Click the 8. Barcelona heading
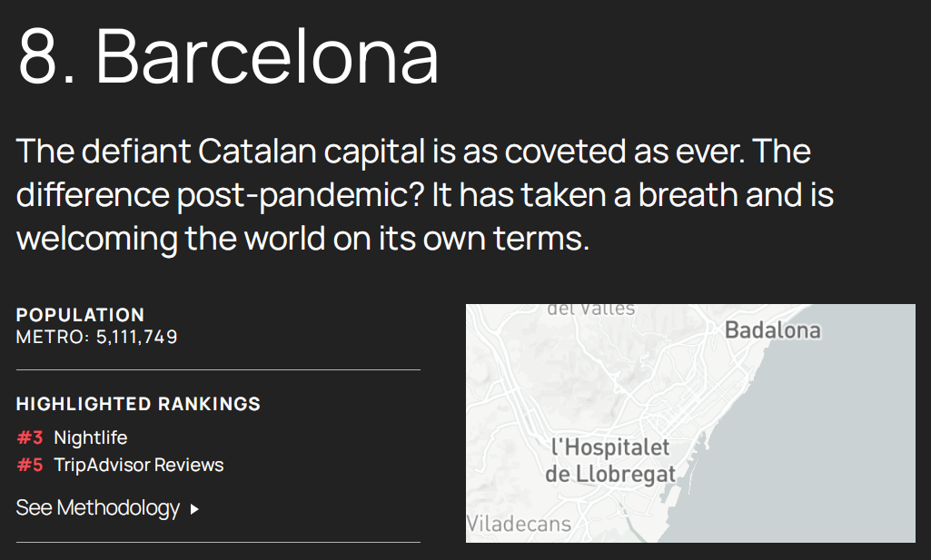 (x=229, y=57)
